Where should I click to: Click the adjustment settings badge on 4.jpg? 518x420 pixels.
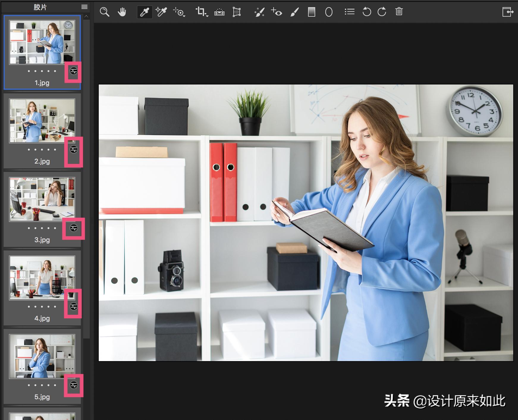click(73, 306)
